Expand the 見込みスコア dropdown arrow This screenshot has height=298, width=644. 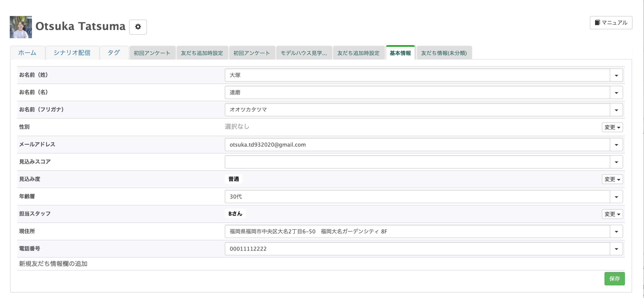[x=616, y=162]
